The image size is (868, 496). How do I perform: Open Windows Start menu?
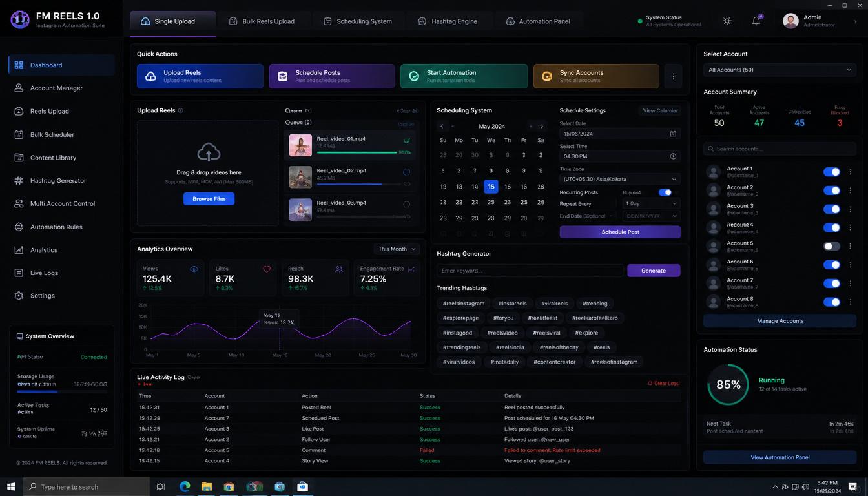coord(11,486)
